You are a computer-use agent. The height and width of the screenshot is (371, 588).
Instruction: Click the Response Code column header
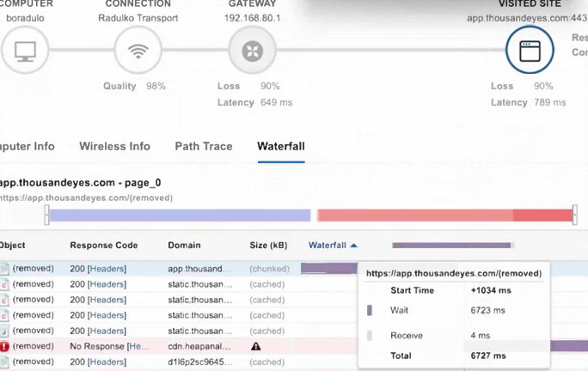[x=104, y=246]
